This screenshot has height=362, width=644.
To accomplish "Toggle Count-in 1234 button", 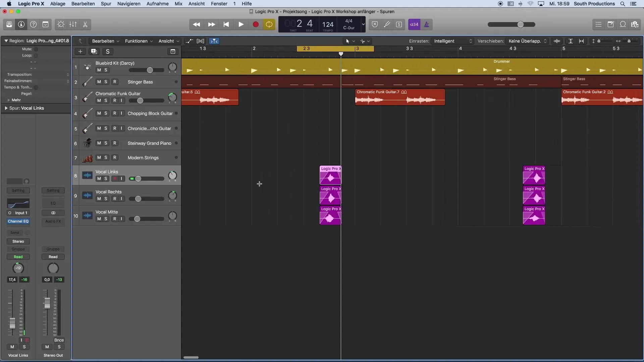I will (414, 24).
